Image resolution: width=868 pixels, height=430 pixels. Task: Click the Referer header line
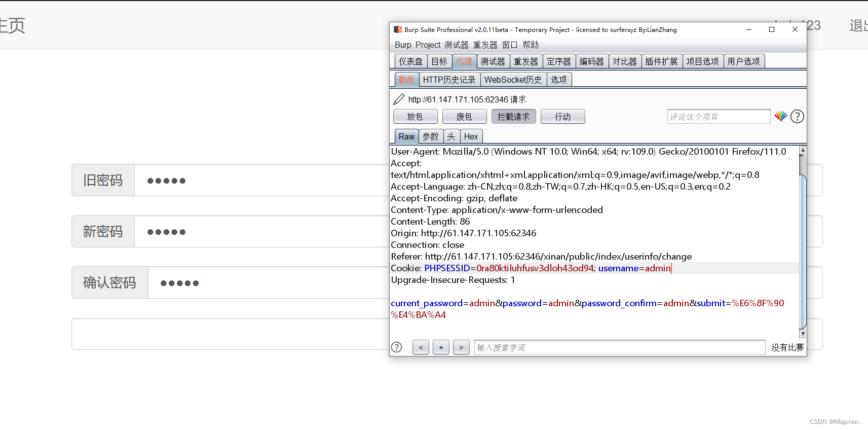(x=541, y=257)
